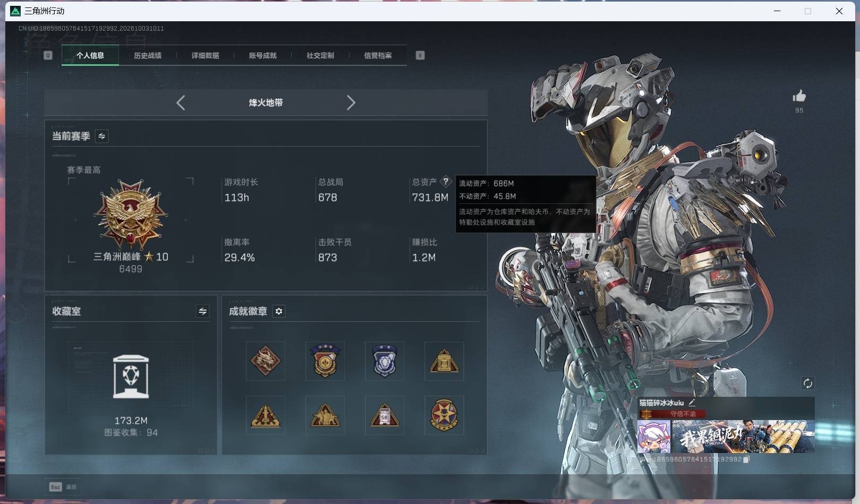Click the E key next-tab icon

coord(420,55)
